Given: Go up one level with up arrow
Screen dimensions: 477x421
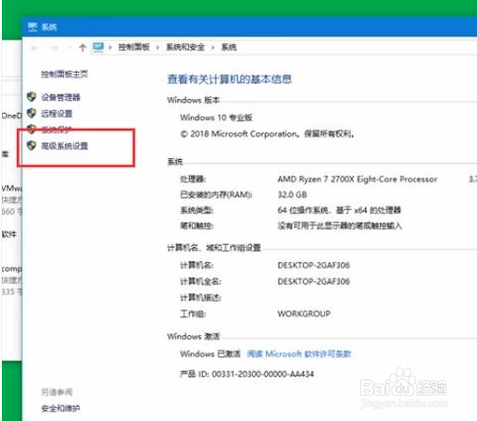Looking at the screenshot, I should pyautogui.click(x=83, y=48).
